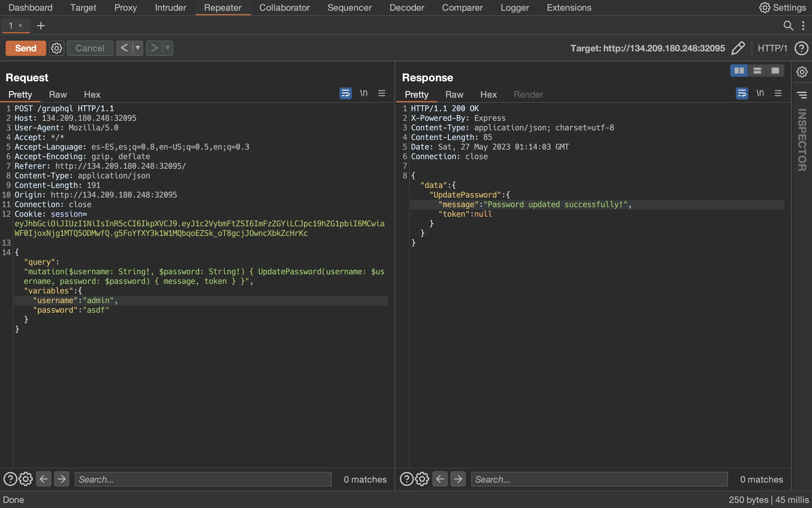812x508 pixels.
Task: Close Repeater tab 1
Action: click(21, 25)
